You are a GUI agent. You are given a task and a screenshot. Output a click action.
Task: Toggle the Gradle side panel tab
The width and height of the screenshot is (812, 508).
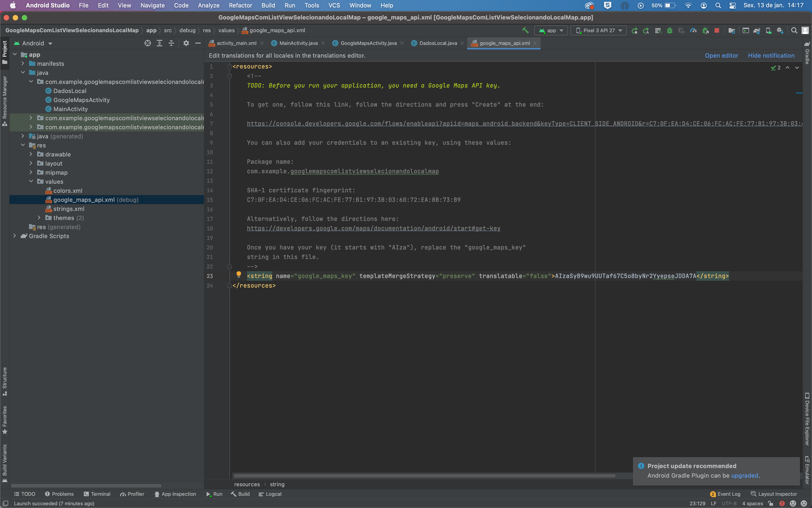click(x=807, y=53)
